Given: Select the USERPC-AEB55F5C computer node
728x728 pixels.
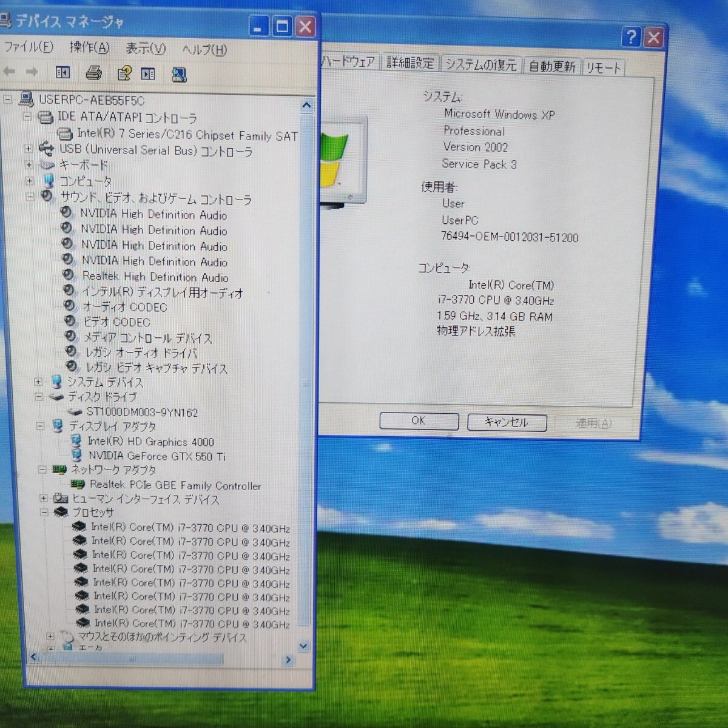Looking at the screenshot, I should pos(92,100).
